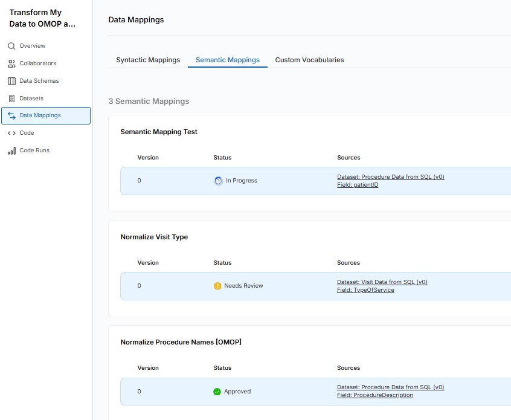511x420 pixels.
Task: Follow the Field: ProcedureDescription link
Action: coord(374,395)
